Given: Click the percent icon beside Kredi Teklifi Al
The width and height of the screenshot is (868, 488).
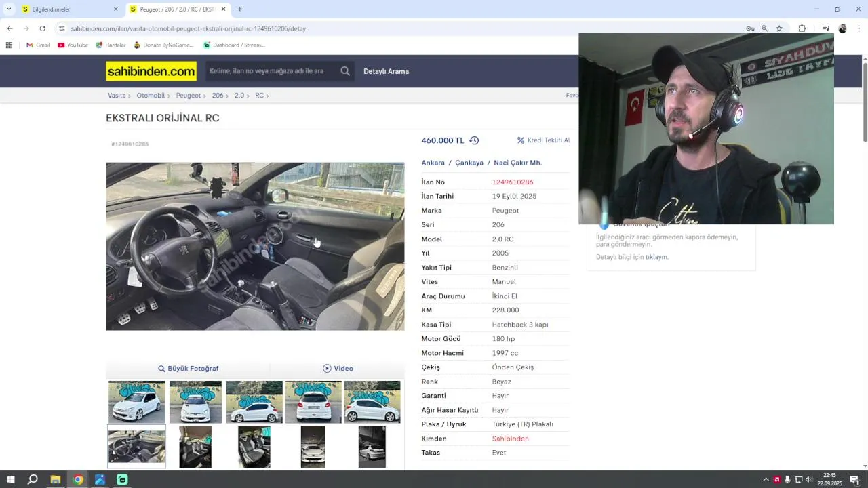Looking at the screenshot, I should click(521, 140).
